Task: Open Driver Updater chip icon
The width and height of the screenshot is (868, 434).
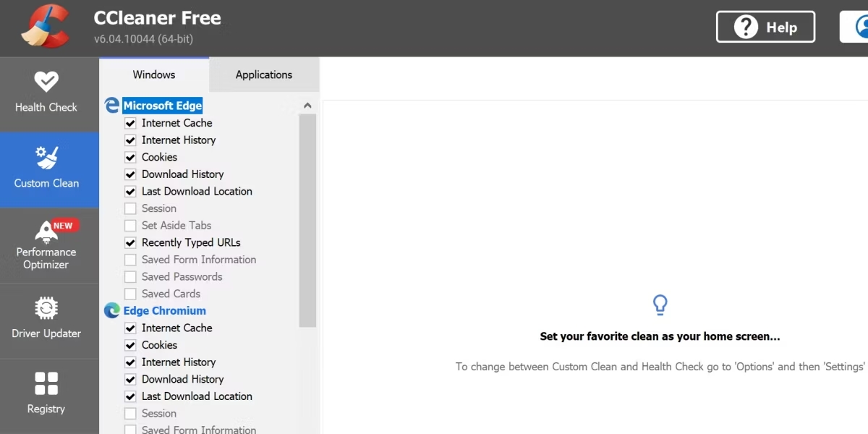Action: pyautogui.click(x=46, y=309)
